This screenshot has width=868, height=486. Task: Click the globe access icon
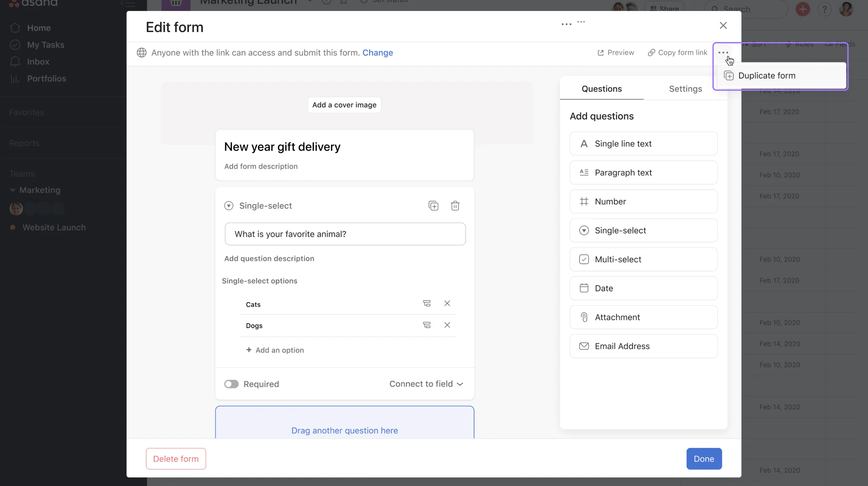pyautogui.click(x=142, y=52)
